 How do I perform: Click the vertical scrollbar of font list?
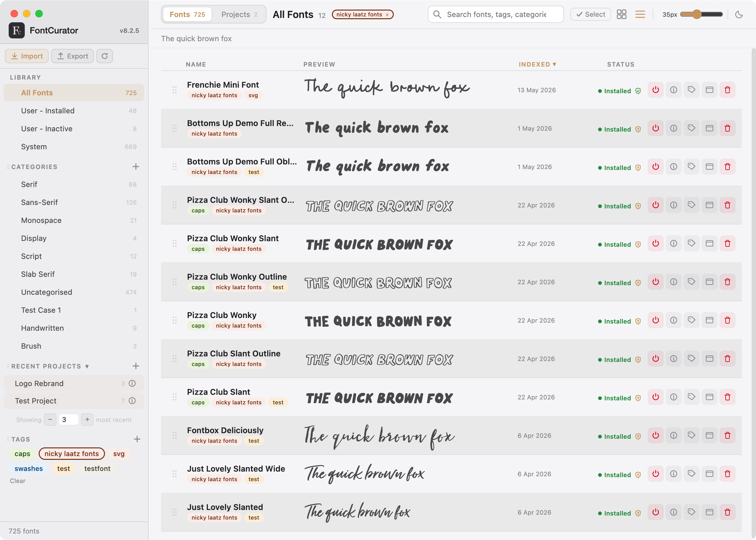click(753, 293)
